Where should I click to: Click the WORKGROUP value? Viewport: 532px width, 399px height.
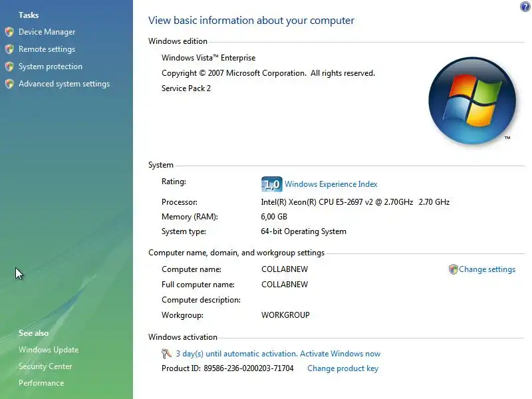[285, 315]
